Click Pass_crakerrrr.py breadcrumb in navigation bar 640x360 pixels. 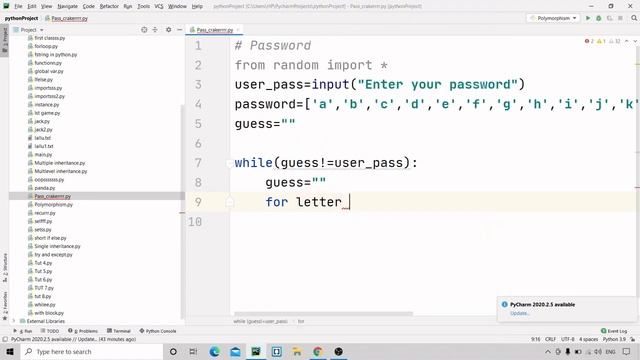tap(66, 18)
